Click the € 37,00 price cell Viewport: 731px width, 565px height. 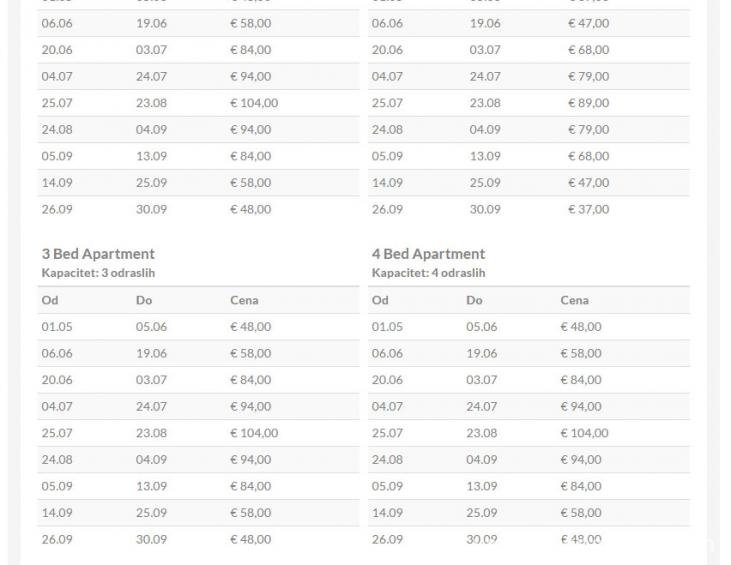[x=588, y=210]
